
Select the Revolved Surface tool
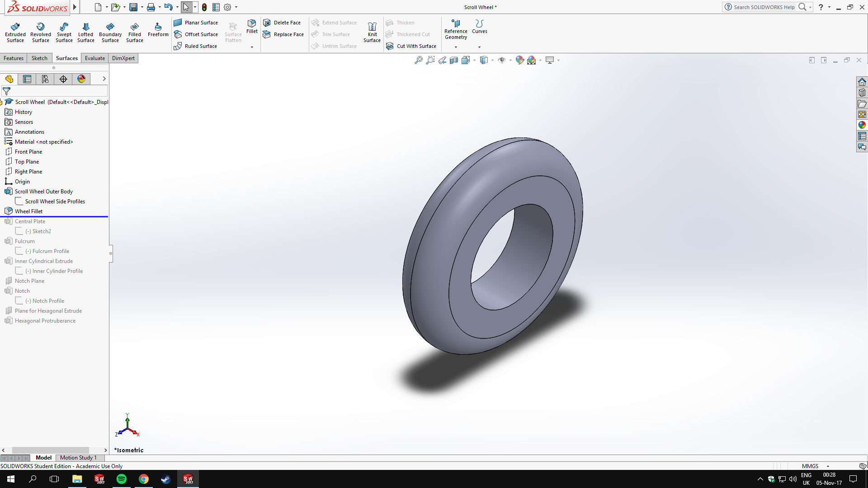[x=41, y=33]
